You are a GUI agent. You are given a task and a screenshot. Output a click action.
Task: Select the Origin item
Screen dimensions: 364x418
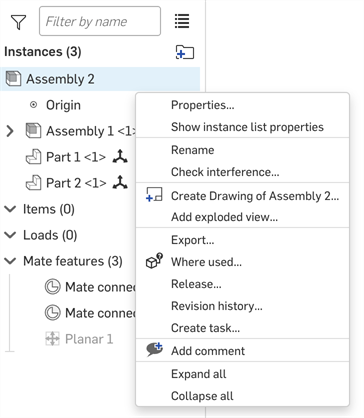point(63,105)
